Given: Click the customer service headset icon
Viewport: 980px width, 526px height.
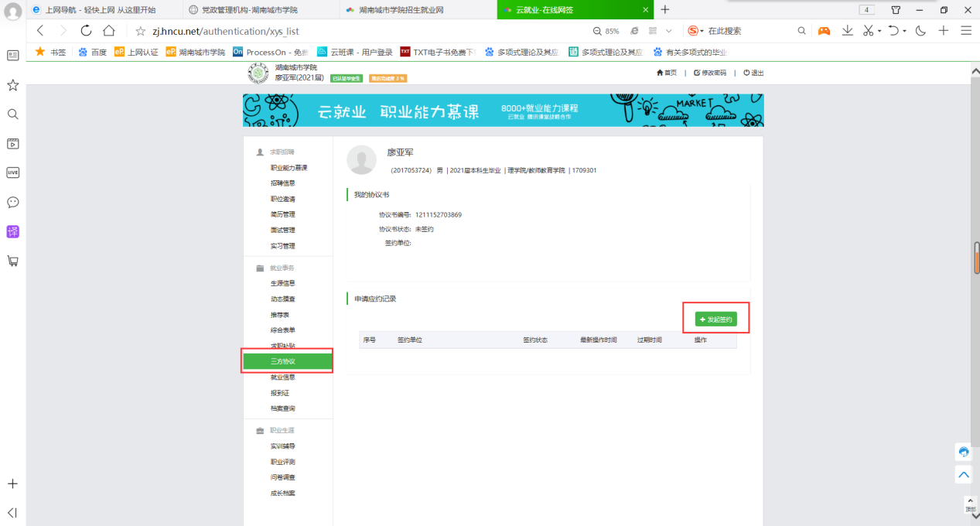Looking at the screenshot, I should click(x=964, y=452).
